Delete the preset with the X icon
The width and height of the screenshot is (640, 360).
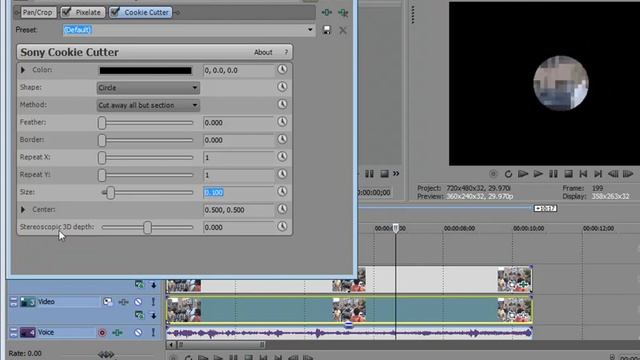pos(343,30)
